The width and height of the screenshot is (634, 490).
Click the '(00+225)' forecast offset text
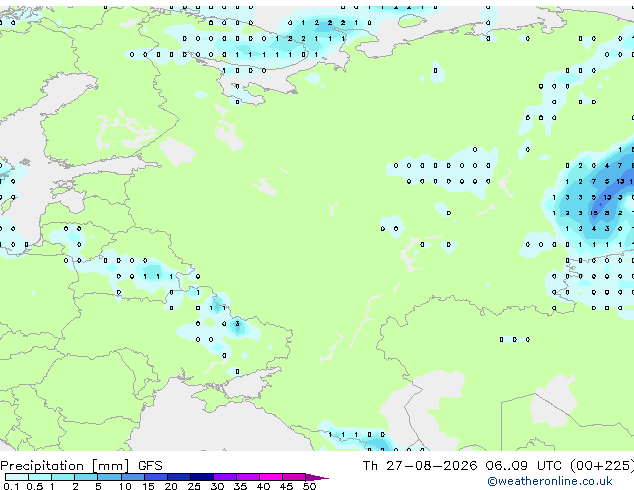602,466
